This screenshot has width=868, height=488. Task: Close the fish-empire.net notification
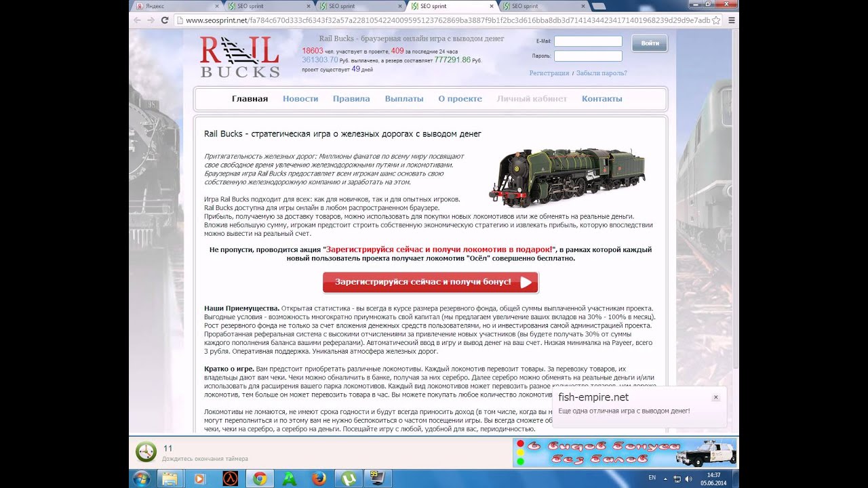coord(715,398)
